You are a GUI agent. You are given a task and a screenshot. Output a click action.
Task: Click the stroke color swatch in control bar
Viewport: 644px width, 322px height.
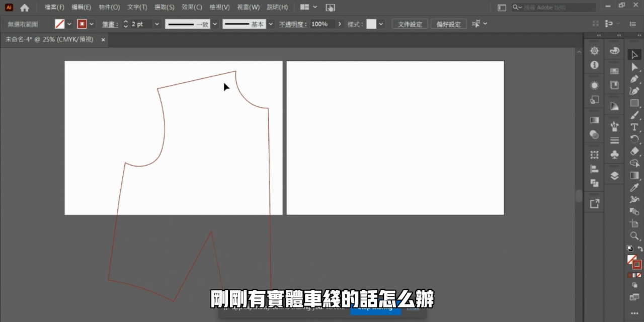pyautogui.click(x=82, y=24)
